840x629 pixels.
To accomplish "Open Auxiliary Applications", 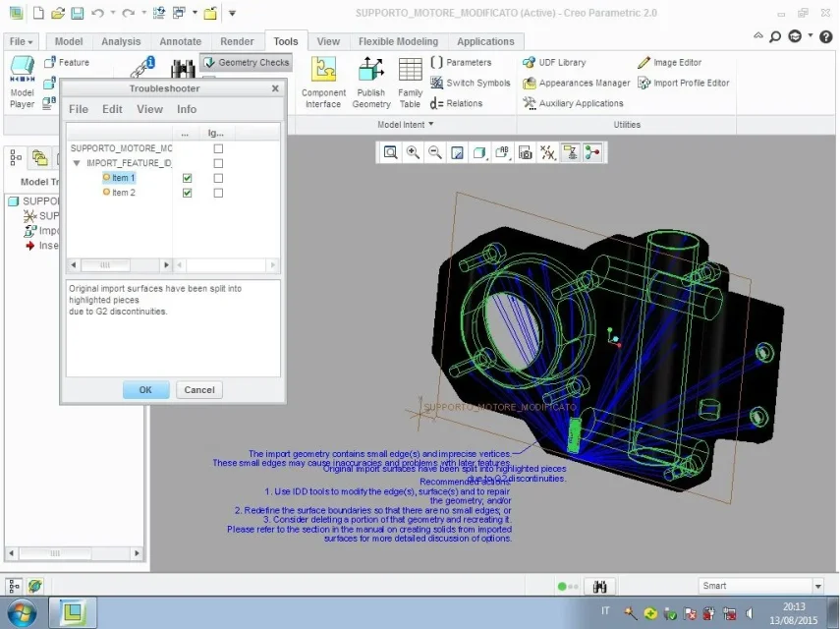I will [x=573, y=103].
